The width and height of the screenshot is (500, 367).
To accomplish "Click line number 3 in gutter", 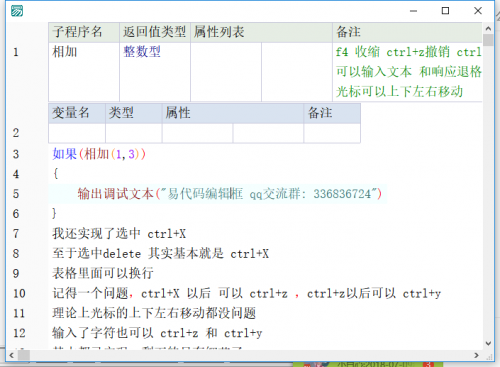I will (x=16, y=154).
